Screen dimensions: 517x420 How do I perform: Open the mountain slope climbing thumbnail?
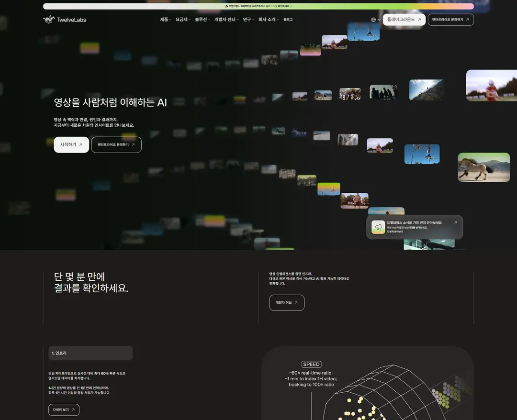coord(427,89)
